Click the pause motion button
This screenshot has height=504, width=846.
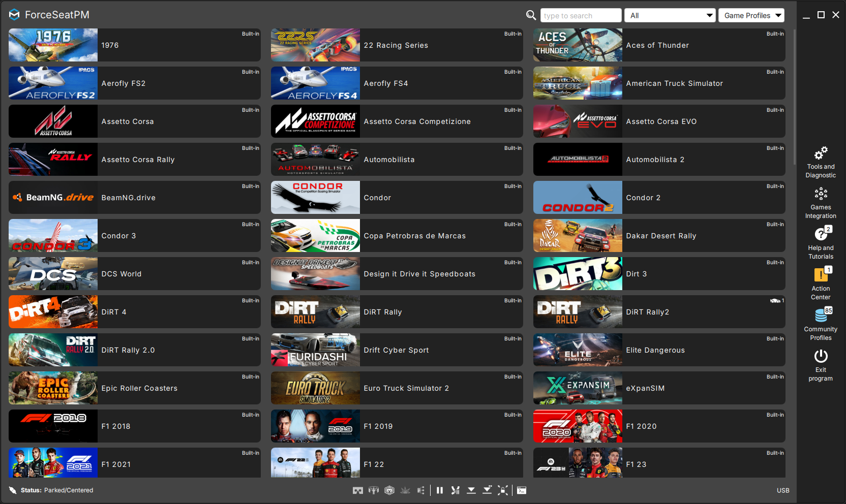coord(440,490)
